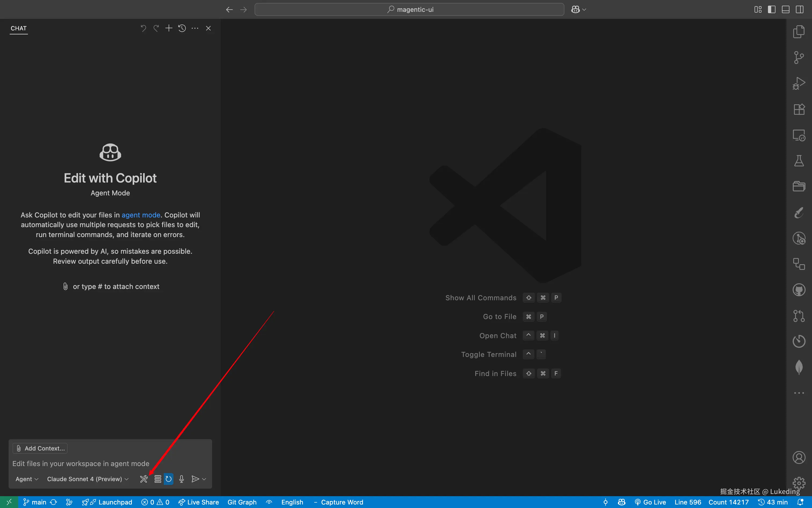The image size is (812, 508).
Task: Open errors and warnings count in status bar
Action: 155,502
